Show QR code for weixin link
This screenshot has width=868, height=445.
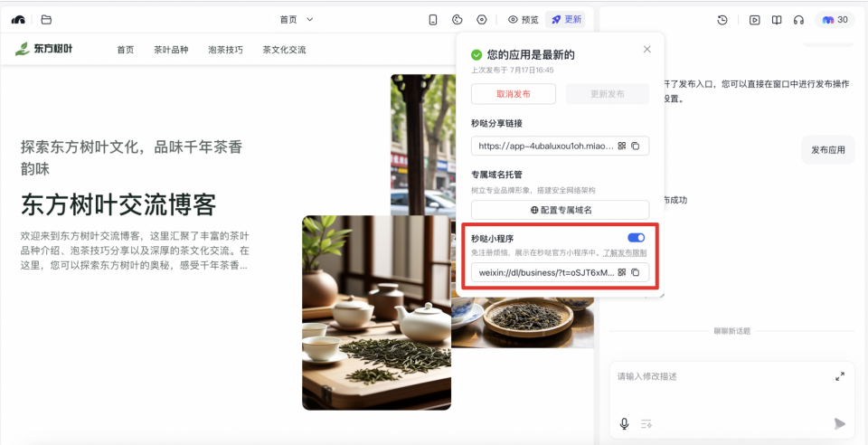click(x=622, y=272)
